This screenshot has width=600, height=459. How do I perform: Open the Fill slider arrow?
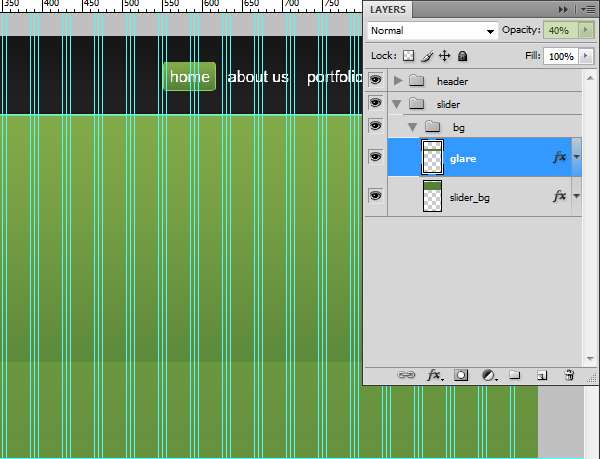click(586, 56)
